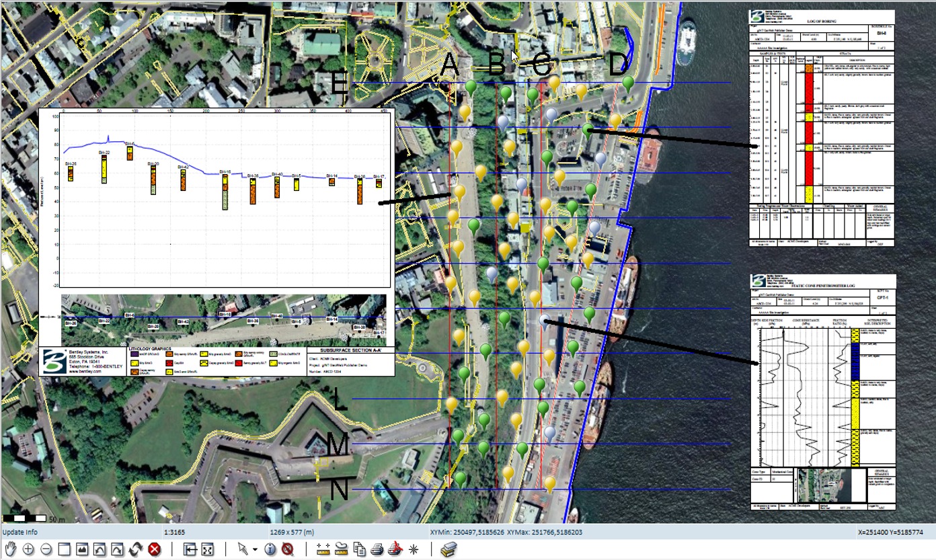The width and height of the screenshot is (936, 560).
Task: Click the Zoom Out magnifier tool
Action: [46, 549]
